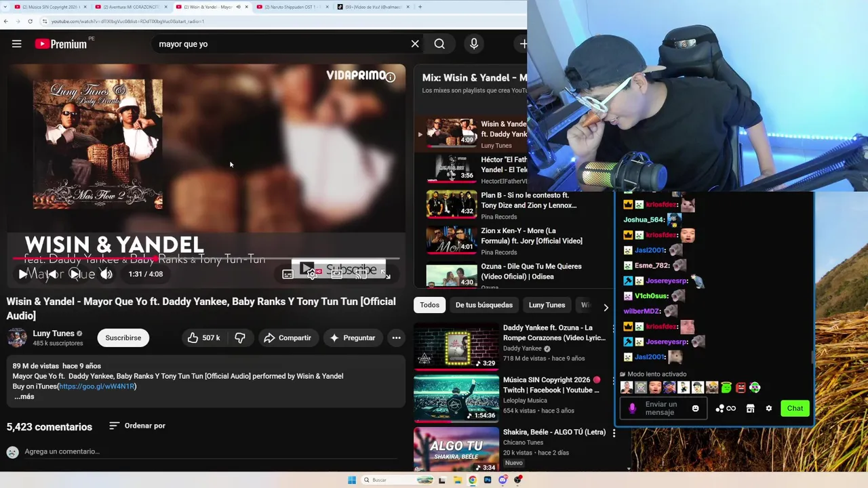Viewport: 868px width, 488px height.
Task: Open Luny Tunes channel name link
Action: 54,333
